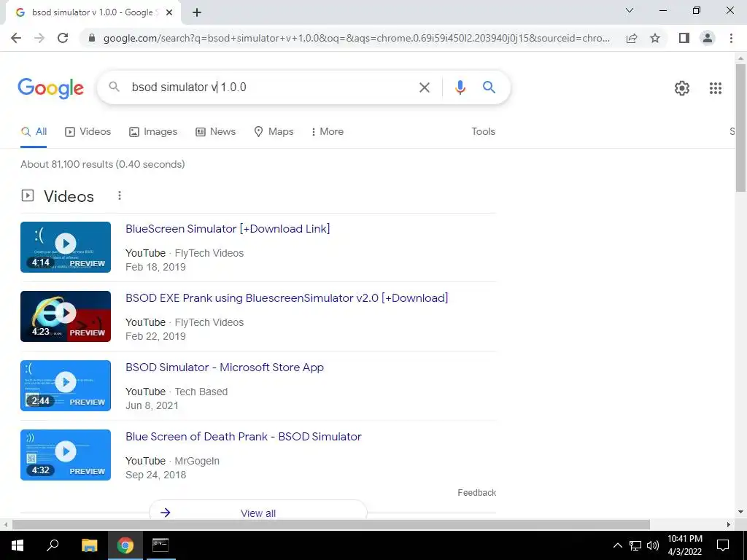
Task: Open BlueScreen Simulator Download Link video
Action: [228, 228]
